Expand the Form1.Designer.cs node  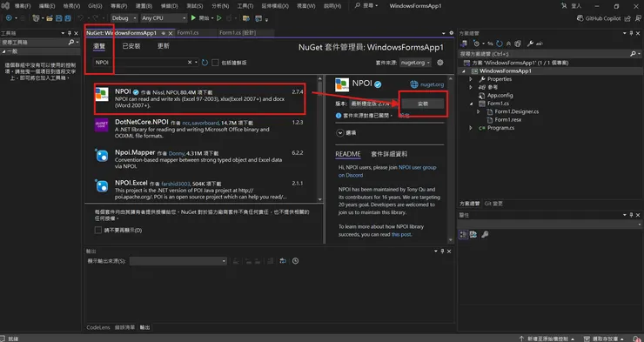pyautogui.click(x=478, y=111)
